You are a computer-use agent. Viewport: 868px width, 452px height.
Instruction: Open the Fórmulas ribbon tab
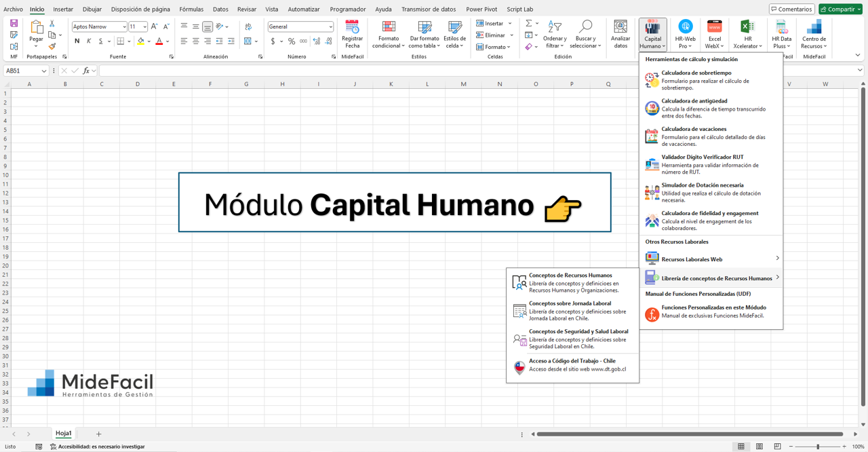click(191, 10)
